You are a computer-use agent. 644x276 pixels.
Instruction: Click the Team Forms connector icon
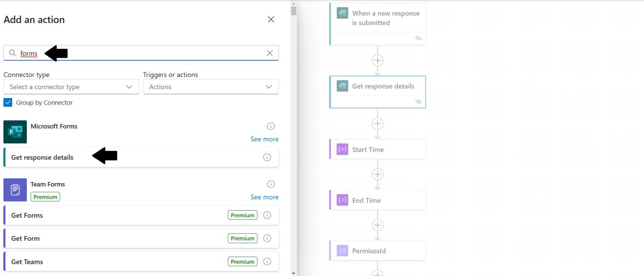tap(15, 190)
